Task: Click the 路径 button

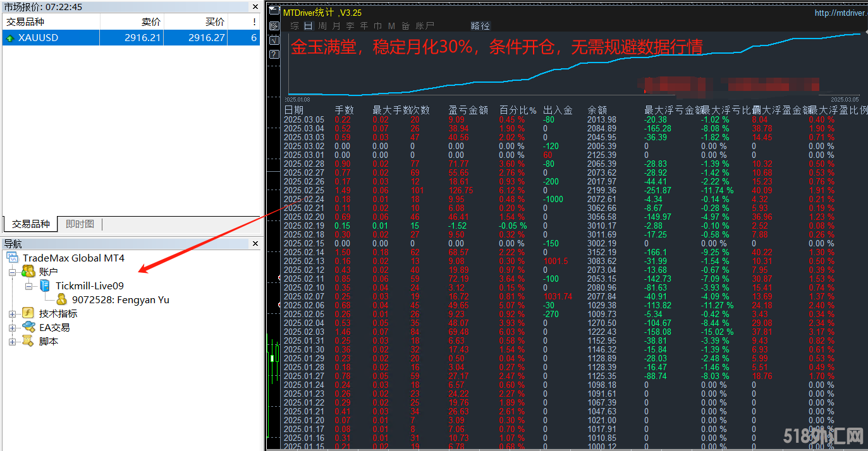Action: pos(480,26)
